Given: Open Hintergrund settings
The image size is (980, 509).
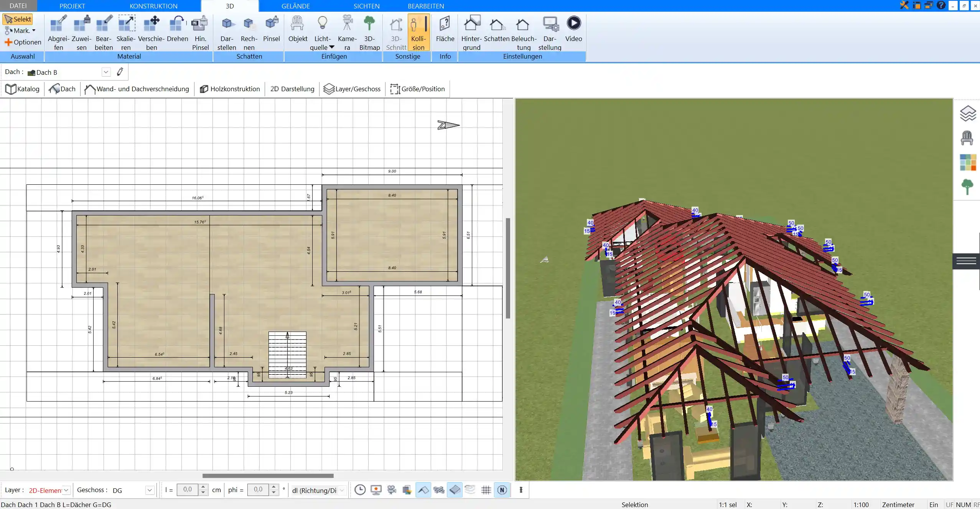Looking at the screenshot, I should pyautogui.click(x=471, y=33).
